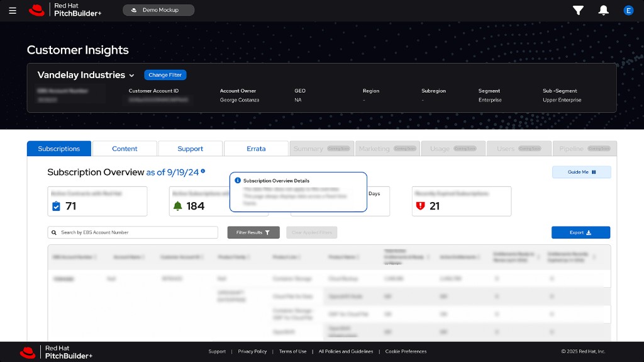
Task: Click the Clear Applied Filters button
Action: coord(312,232)
